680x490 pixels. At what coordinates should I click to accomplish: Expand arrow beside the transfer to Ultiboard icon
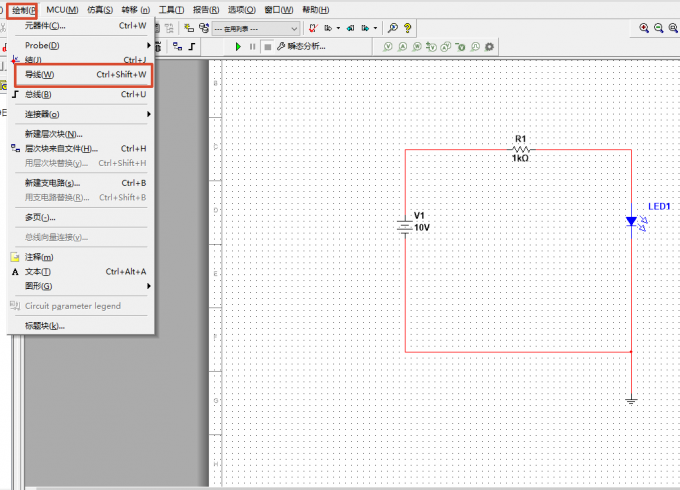click(338, 28)
